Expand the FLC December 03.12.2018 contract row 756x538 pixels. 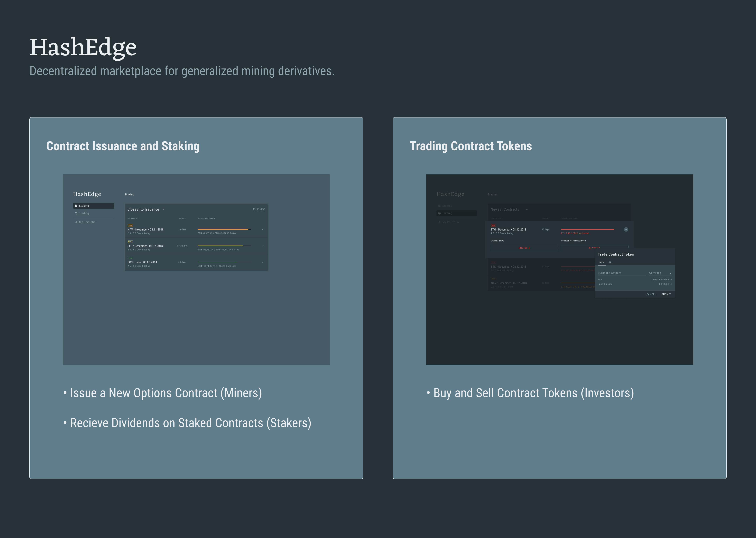click(262, 246)
